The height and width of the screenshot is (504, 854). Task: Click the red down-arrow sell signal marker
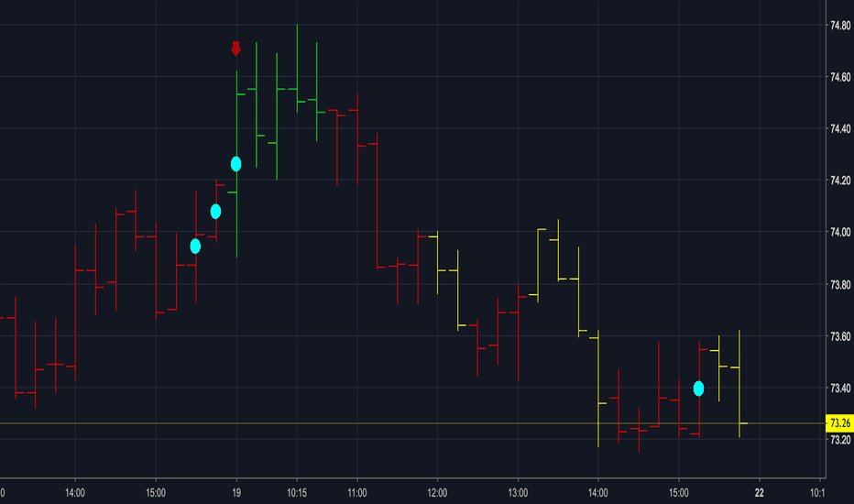[235, 49]
